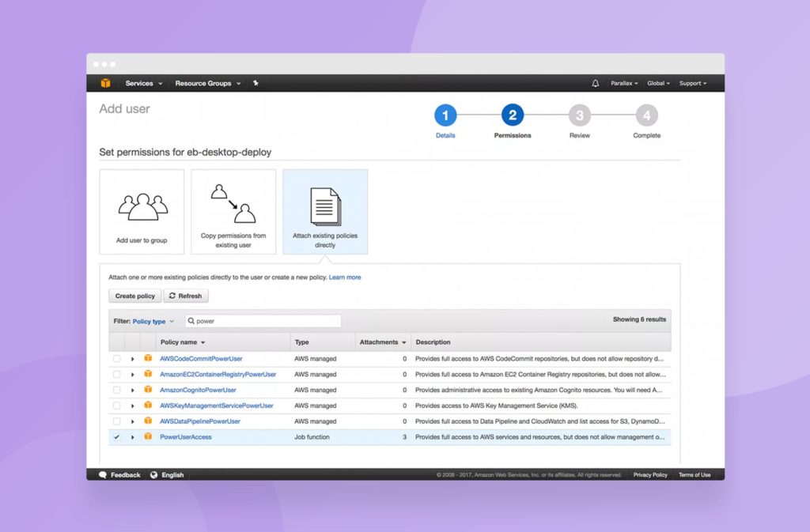The width and height of the screenshot is (810, 532).
Task: Click orange policy icon for AmazonEC2ContainerRegistryPowerUser
Action: click(148, 374)
